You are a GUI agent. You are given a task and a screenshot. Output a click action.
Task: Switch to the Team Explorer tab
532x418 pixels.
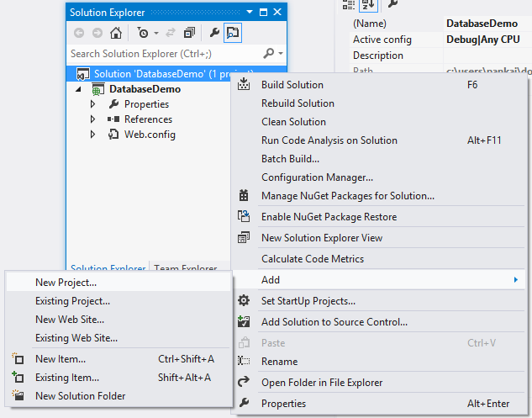pyautogui.click(x=186, y=267)
